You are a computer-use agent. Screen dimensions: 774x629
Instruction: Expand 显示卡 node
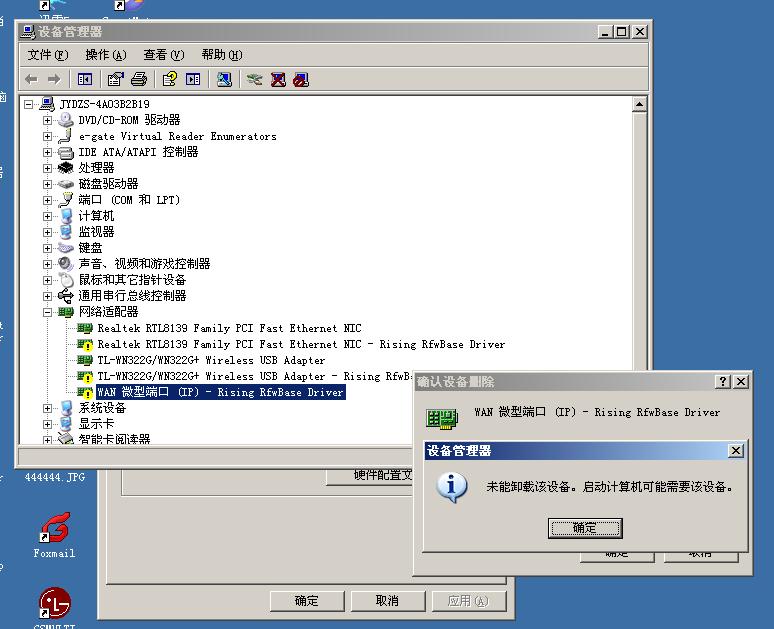47,424
